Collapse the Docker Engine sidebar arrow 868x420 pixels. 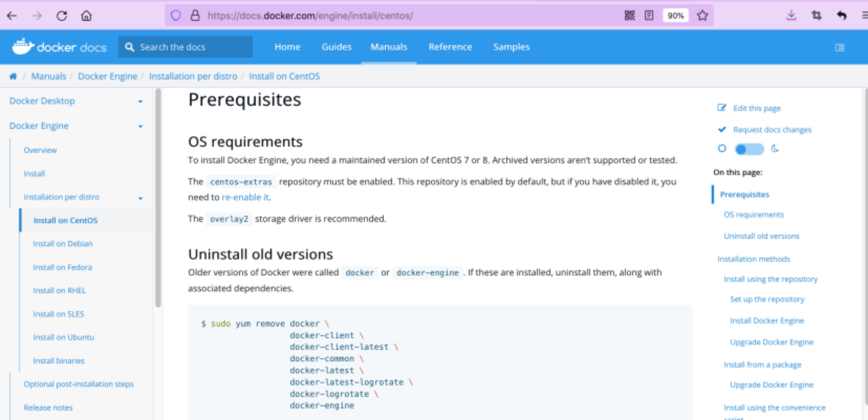click(x=140, y=126)
